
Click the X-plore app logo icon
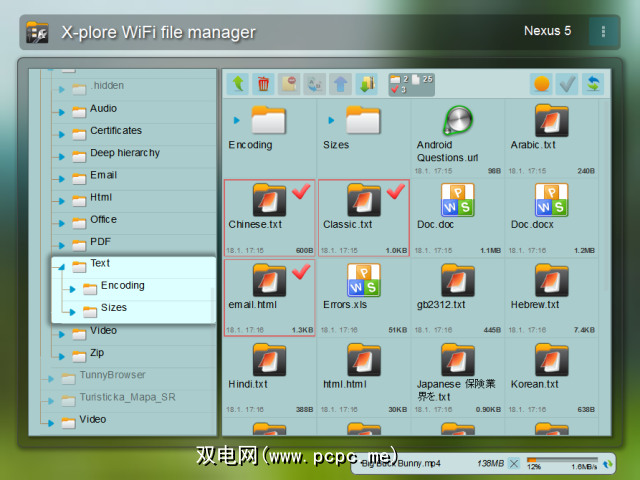38,32
